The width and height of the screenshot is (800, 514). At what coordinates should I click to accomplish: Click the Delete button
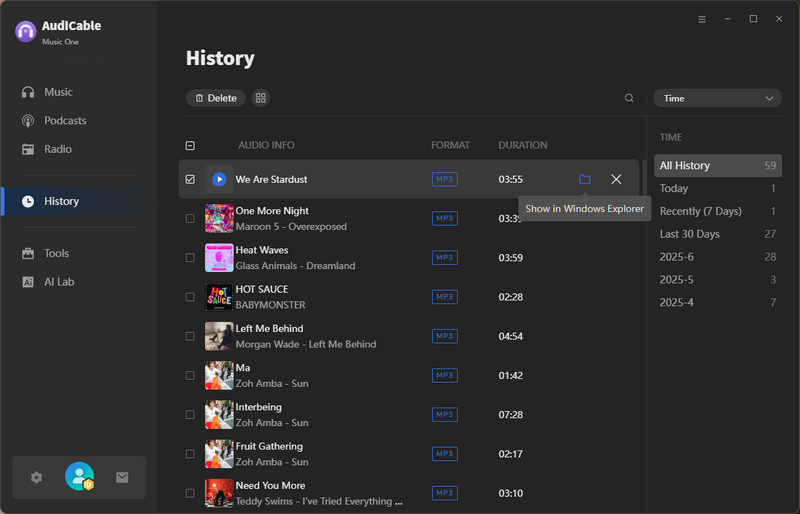click(x=215, y=98)
